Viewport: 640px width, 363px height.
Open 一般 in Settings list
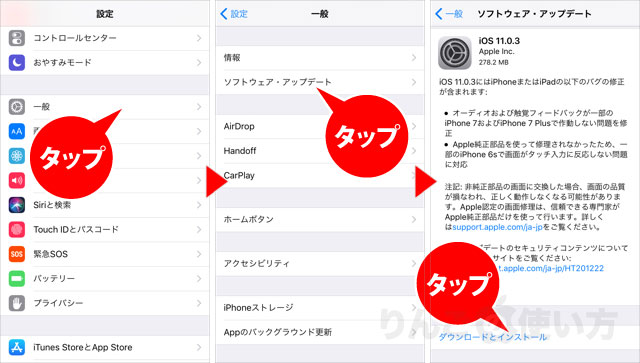point(105,107)
